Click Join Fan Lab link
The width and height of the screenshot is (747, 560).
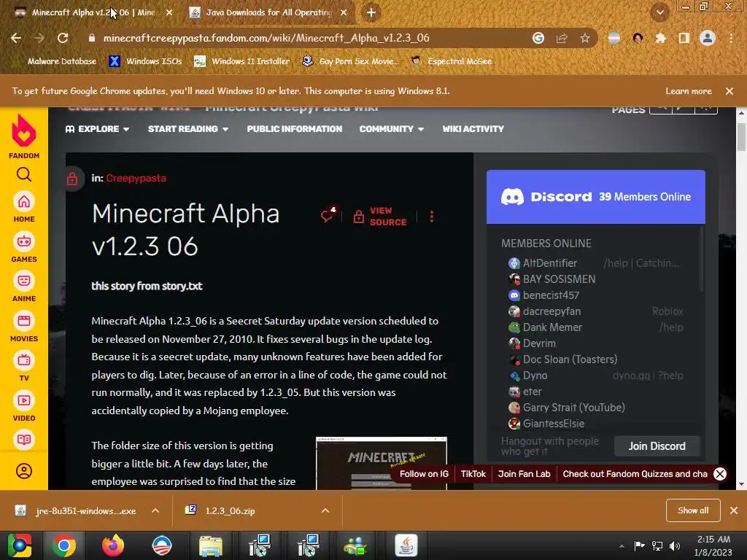pos(524,474)
